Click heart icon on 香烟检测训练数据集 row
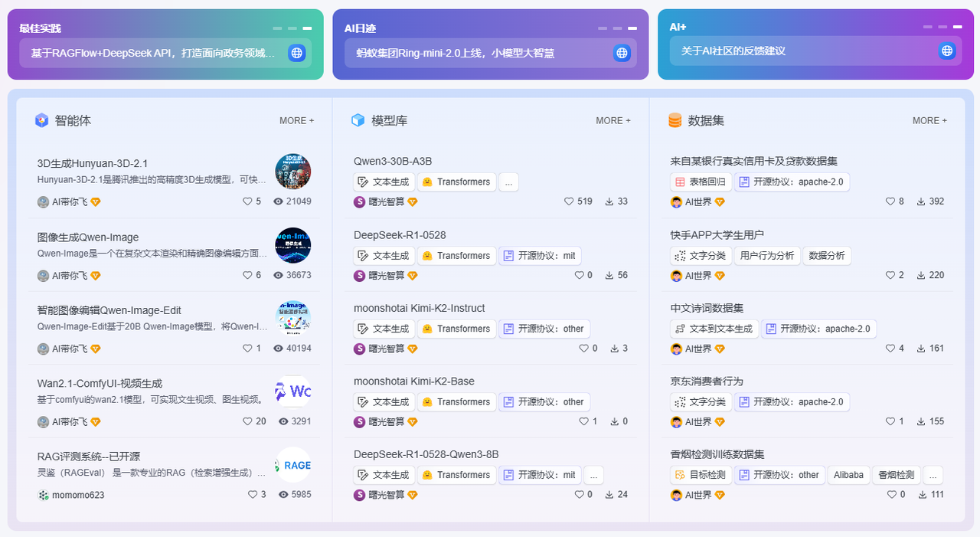980x537 pixels. tap(892, 495)
